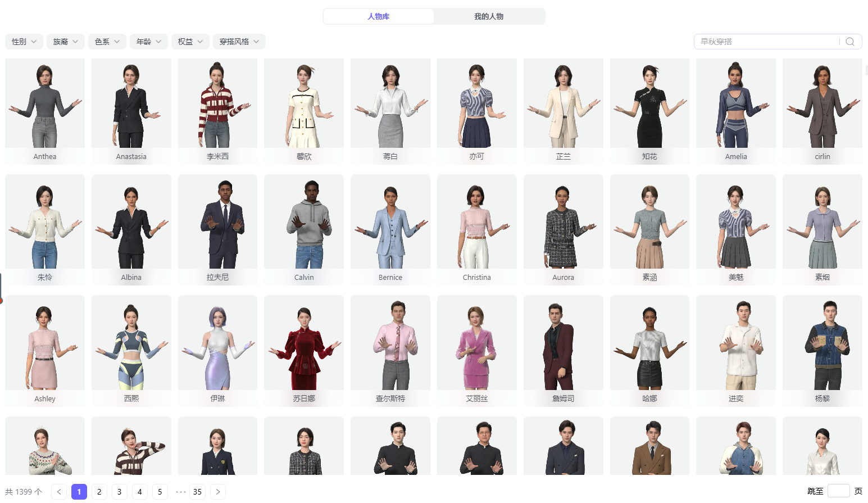Switch to the 我的人物 tab

[489, 16]
